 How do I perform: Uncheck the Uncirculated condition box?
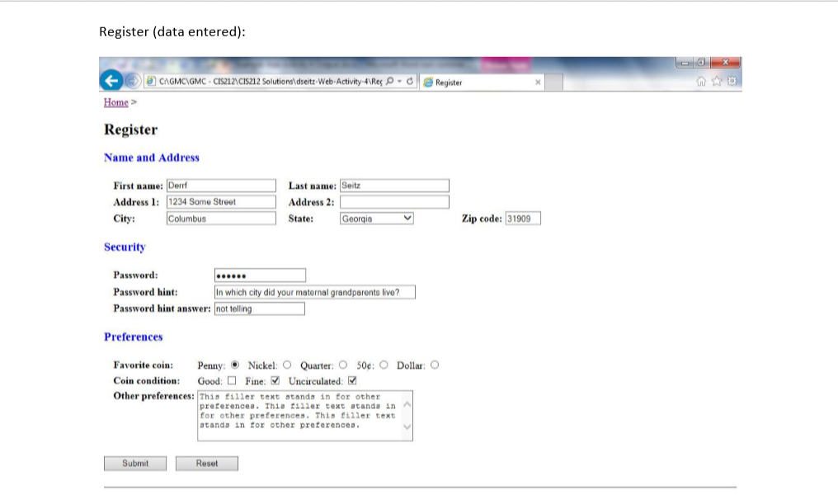coord(352,380)
